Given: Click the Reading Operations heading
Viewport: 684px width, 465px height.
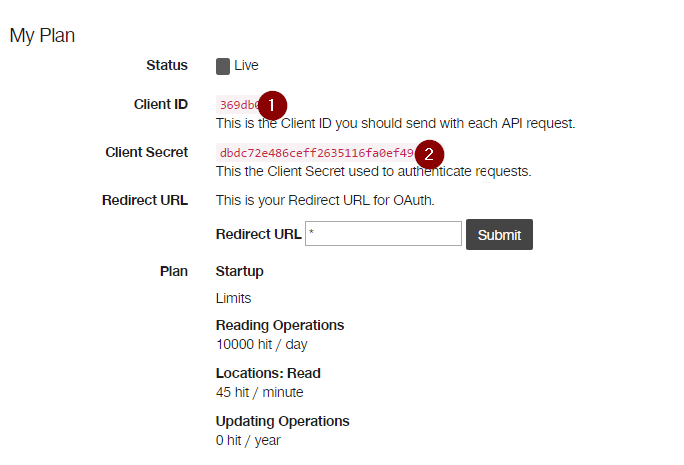Looking at the screenshot, I should click(280, 325).
